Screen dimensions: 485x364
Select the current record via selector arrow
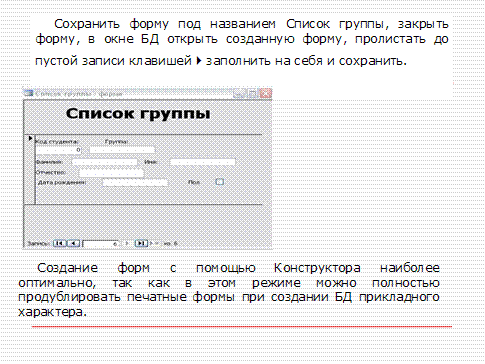[30, 138]
